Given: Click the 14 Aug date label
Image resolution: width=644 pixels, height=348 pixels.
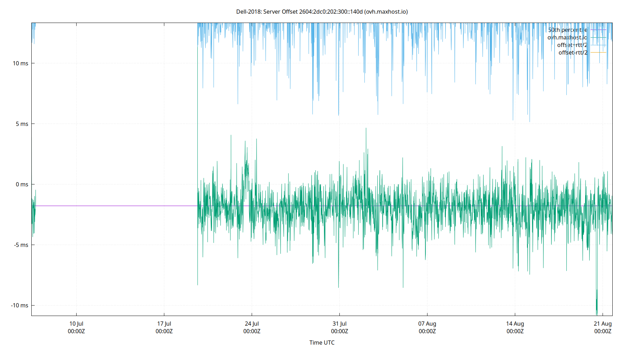Looking at the screenshot, I should [516, 323].
